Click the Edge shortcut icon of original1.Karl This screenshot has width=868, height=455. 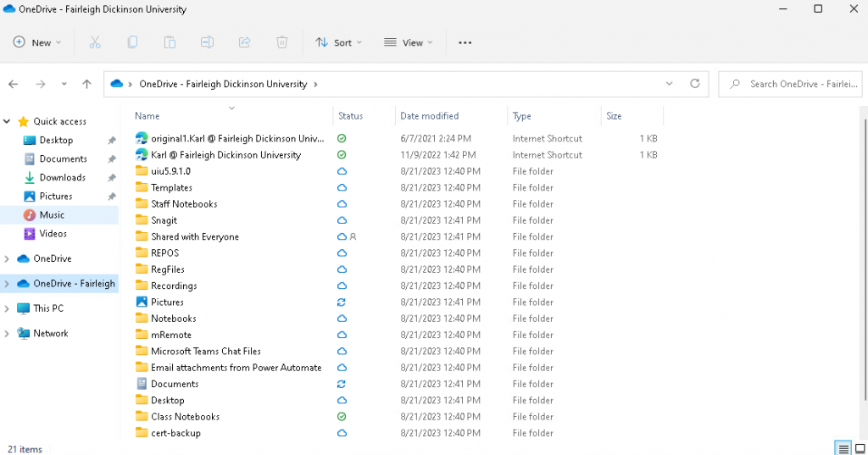[x=142, y=138]
